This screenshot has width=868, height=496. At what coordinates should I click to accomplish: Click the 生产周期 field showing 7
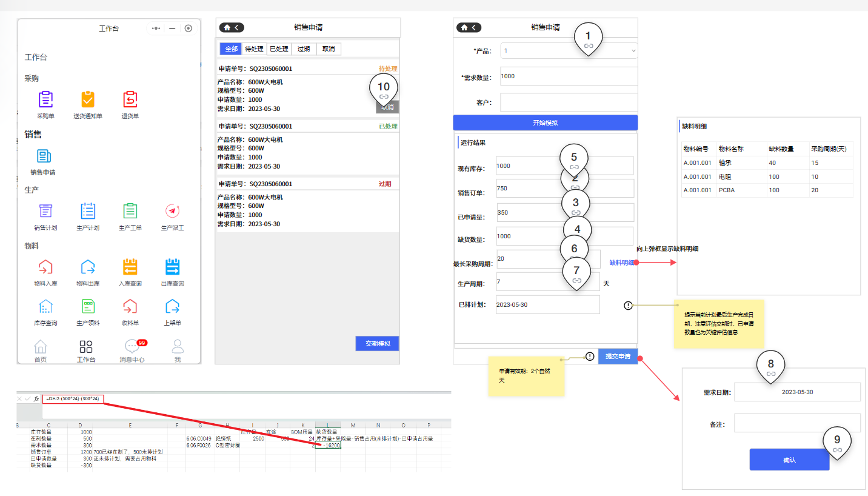[549, 282]
